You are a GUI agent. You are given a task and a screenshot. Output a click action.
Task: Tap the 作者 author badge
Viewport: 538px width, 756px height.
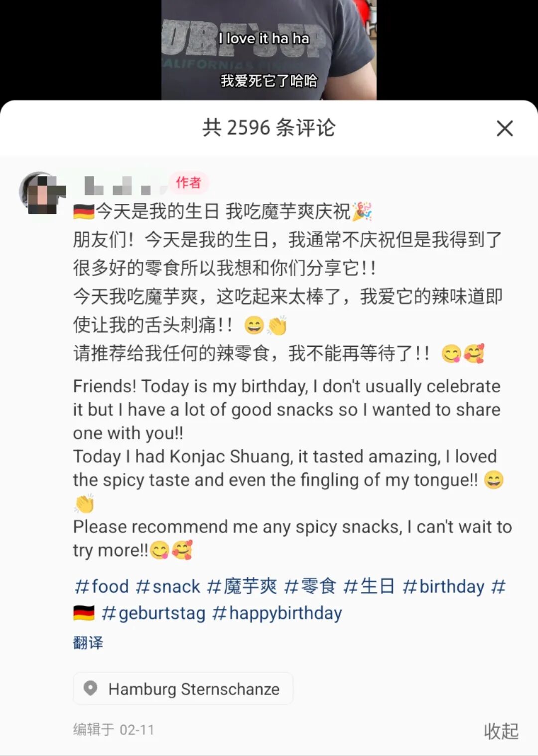[x=188, y=183]
